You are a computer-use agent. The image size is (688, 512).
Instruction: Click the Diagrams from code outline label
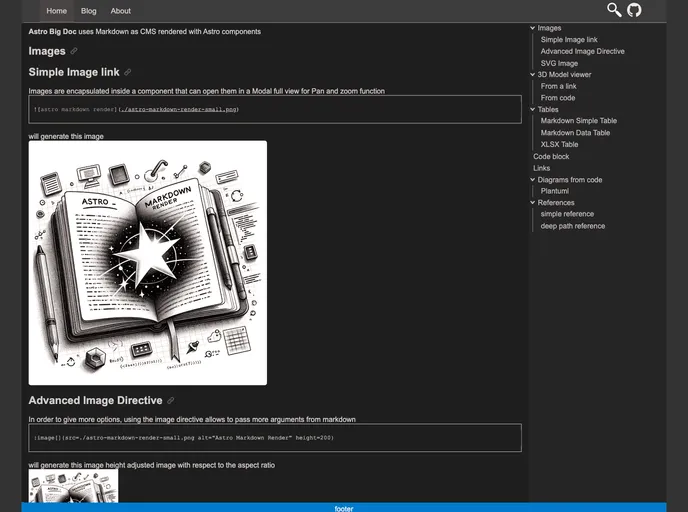[570, 179]
